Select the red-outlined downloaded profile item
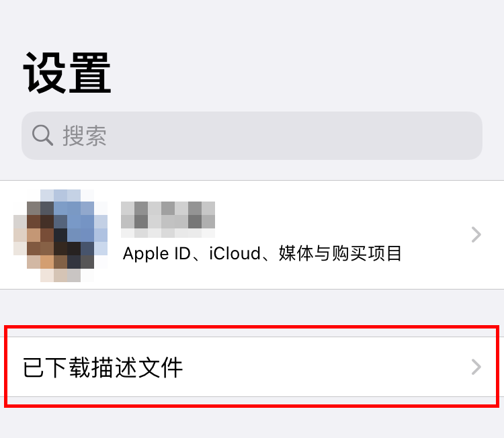The width and height of the screenshot is (504, 438). point(252,367)
